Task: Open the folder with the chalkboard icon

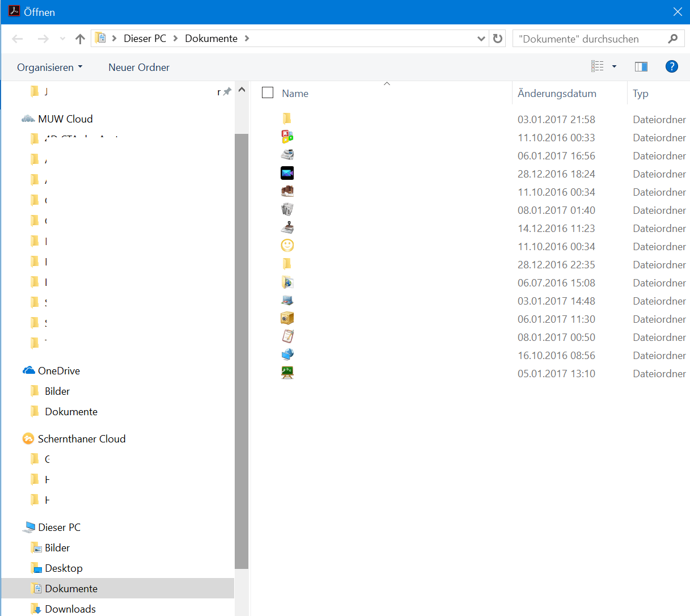Action: click(x=287, y=372)
